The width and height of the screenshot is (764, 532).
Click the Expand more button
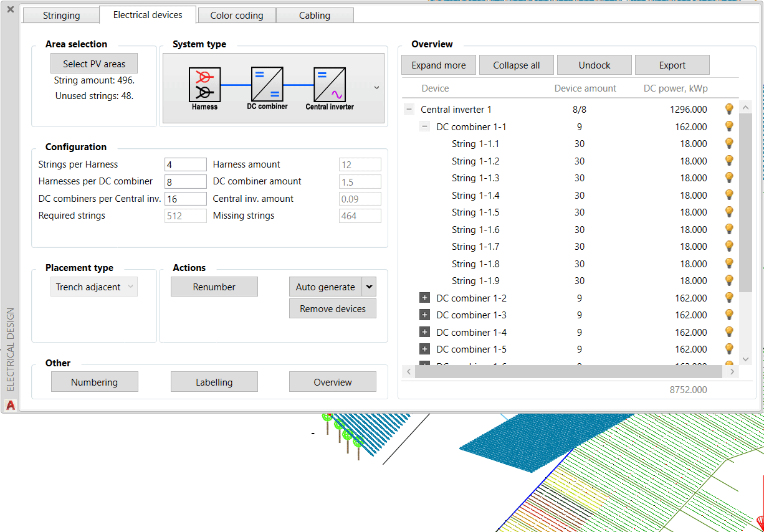(x=439, y=65)
